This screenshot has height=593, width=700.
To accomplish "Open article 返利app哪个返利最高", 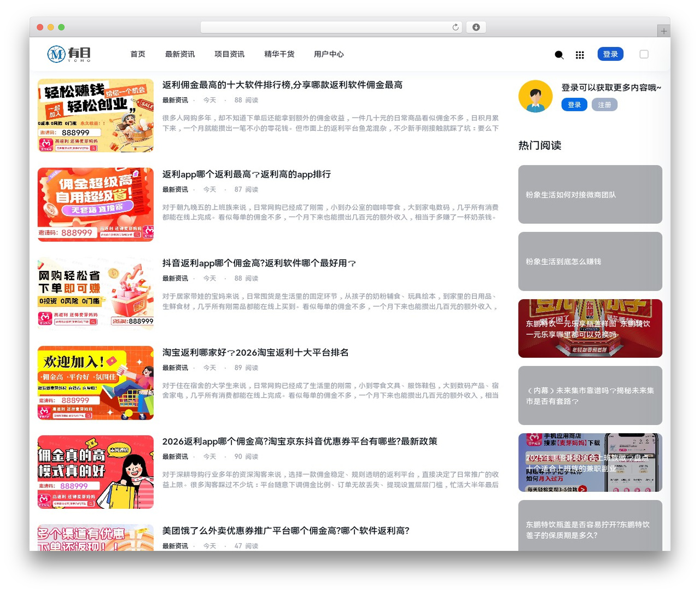I will tap(247, 175).
